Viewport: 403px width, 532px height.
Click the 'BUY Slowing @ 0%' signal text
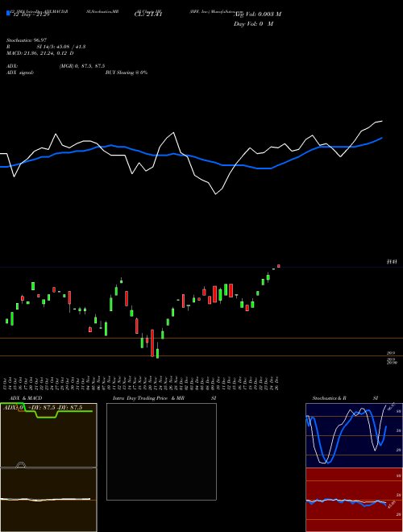click(x=127, y=73)
